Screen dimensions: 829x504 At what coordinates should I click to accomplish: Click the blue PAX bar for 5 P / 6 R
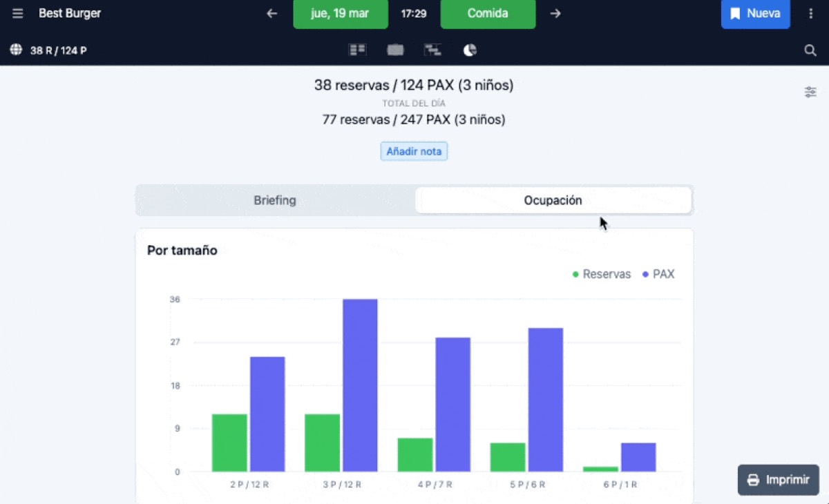(x=546, y=400)
